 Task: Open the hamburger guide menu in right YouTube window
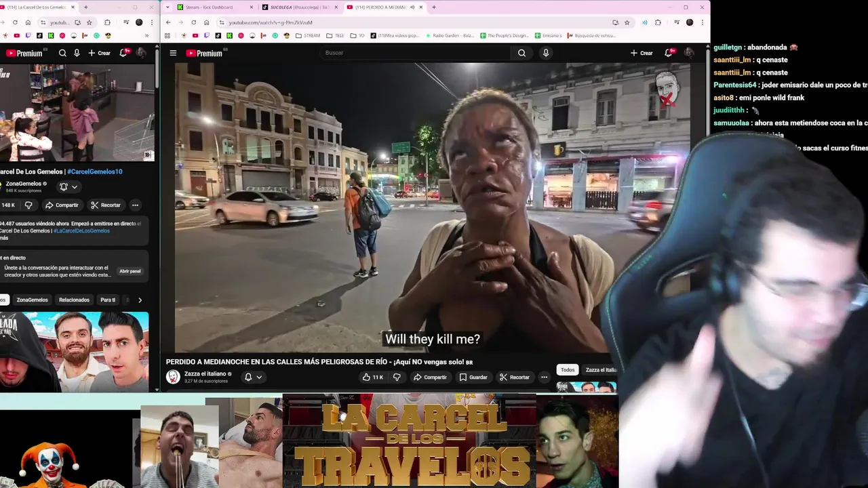pos(173,53)
